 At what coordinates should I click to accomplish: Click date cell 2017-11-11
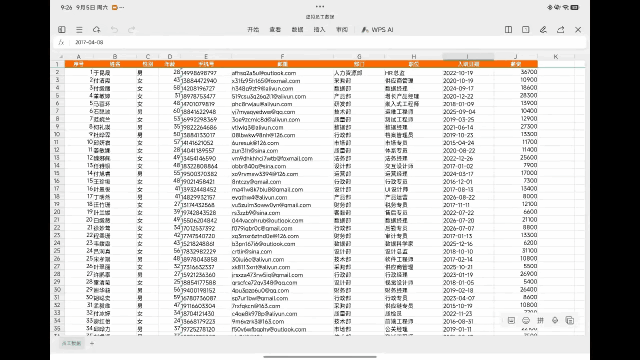[468, 205]
